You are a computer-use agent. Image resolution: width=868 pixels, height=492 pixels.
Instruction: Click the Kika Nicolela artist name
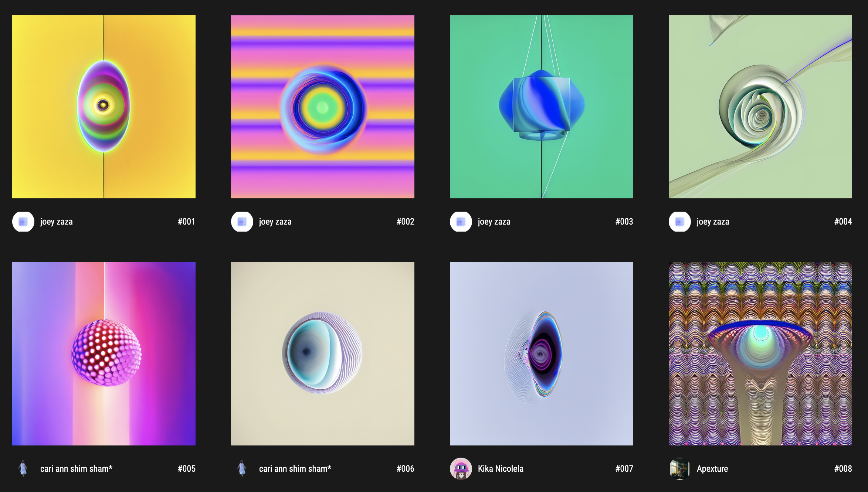pyautogui.click(x=501, y=469)
